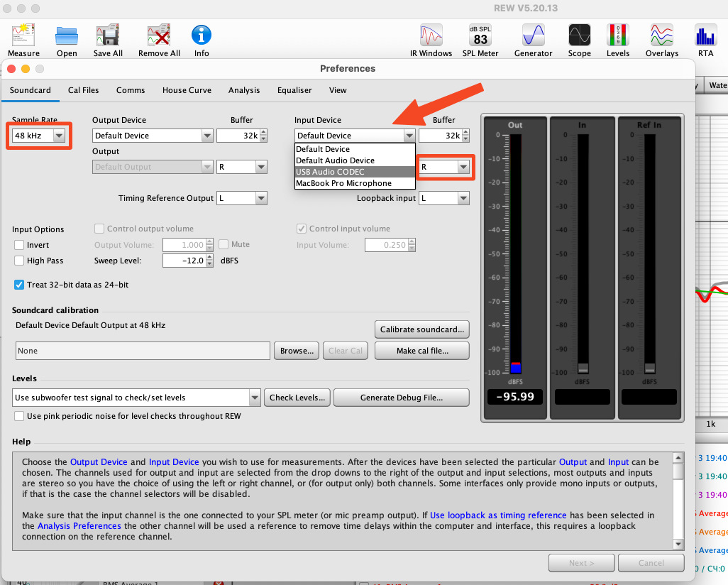The height and width of the screenshot is (585, 728).
Task: Click the input Buffer 32k field
Action: 441,136
